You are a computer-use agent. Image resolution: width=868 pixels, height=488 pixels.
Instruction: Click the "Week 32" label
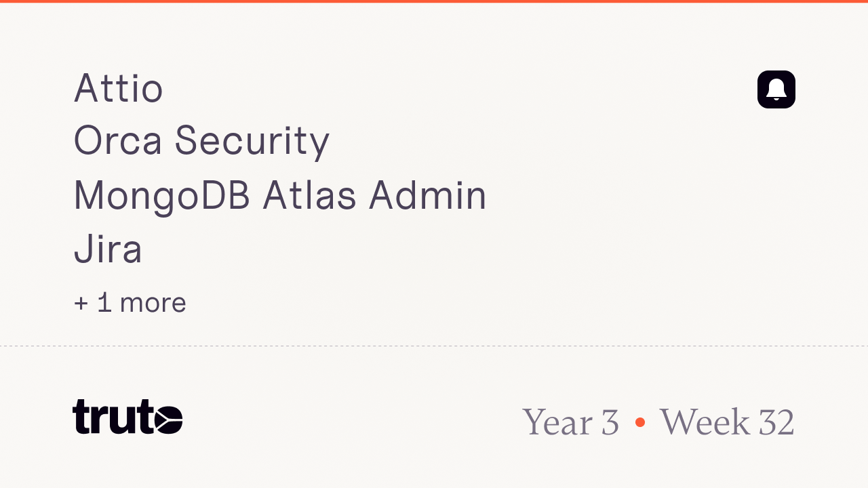click(726, 422)
